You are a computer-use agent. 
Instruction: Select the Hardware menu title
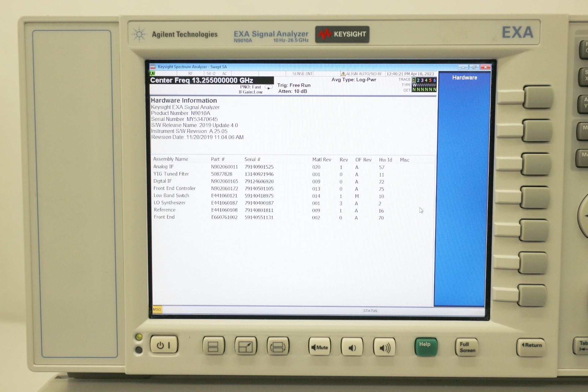464,77
